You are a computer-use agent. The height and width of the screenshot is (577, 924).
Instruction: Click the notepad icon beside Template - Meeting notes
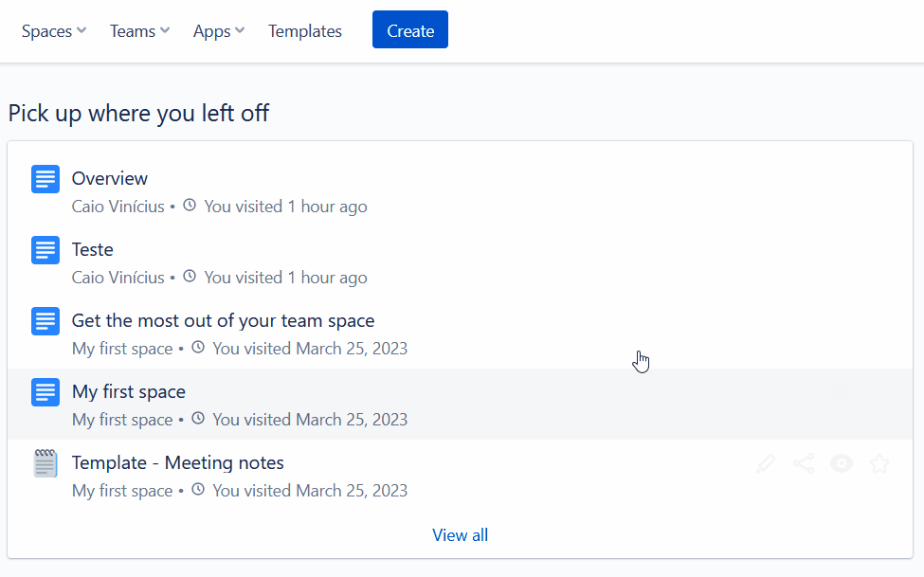(x=45, y=463)
